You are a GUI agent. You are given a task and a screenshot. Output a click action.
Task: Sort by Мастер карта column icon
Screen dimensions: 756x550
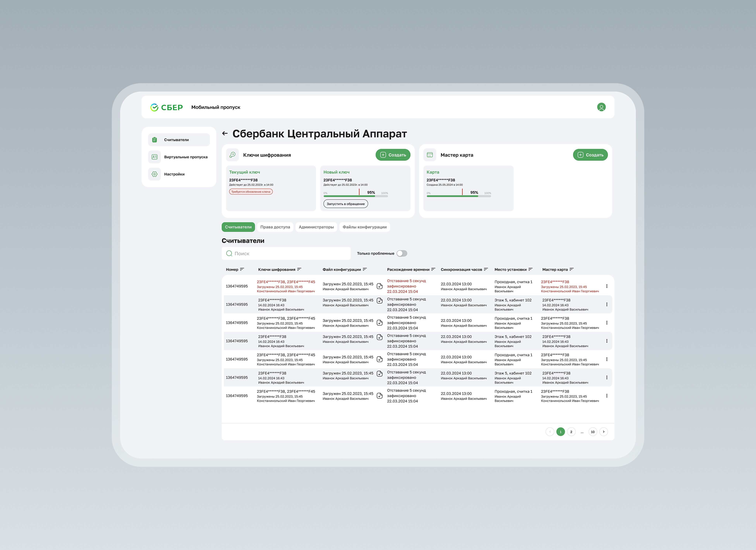(571, 269)
